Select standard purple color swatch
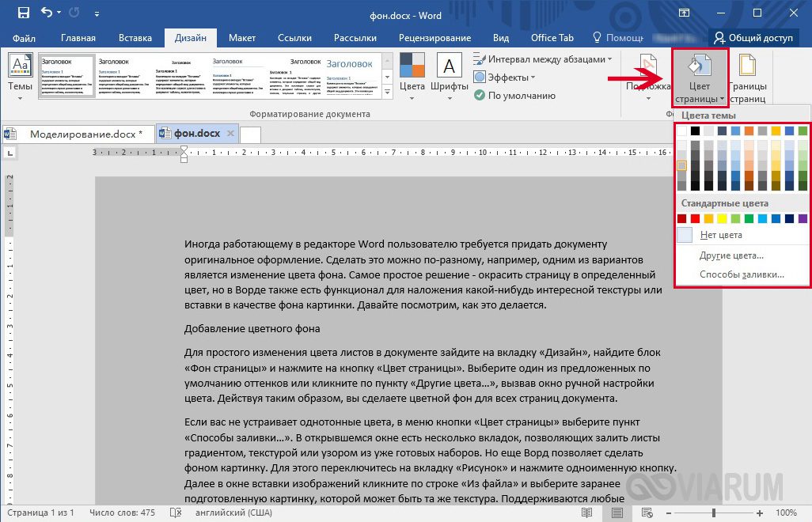The width and height of the screenshot is (812, 522). pos(803,219)
